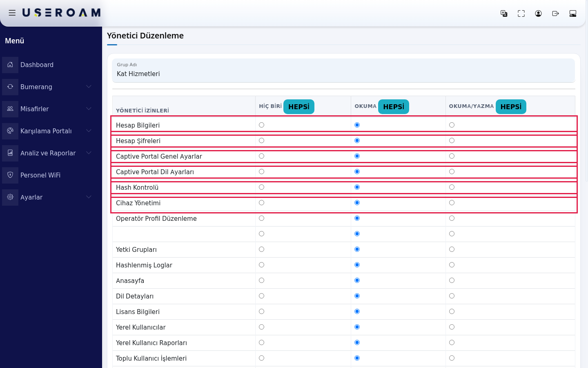The width and height of the screenshot is (588, 368).
Task: Open the user profile icon
Action: pos(538,13)
